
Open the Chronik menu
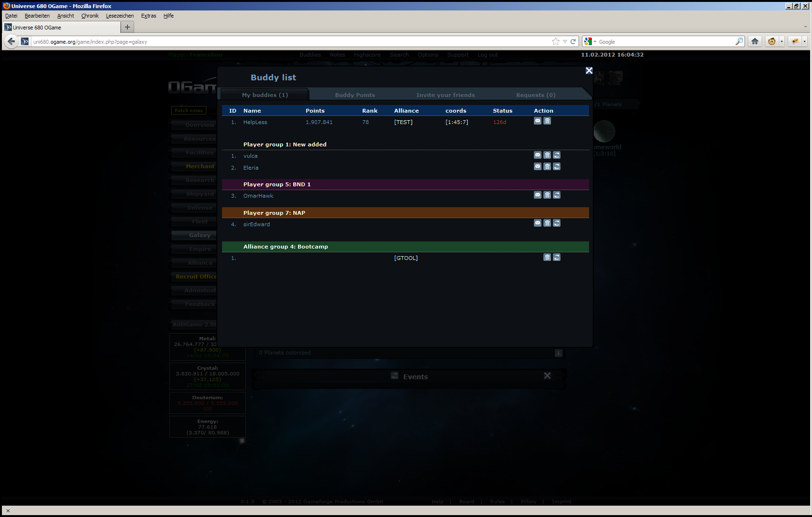(x=90, y=16)
